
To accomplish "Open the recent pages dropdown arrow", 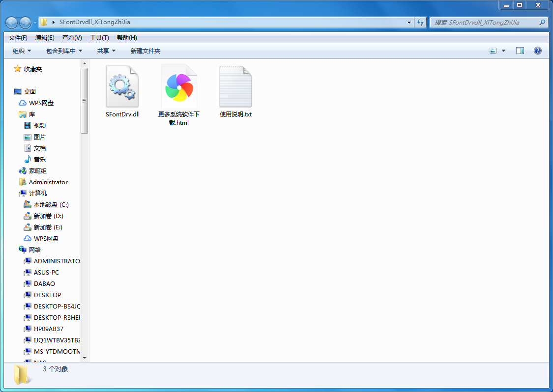I will [35, 23].
